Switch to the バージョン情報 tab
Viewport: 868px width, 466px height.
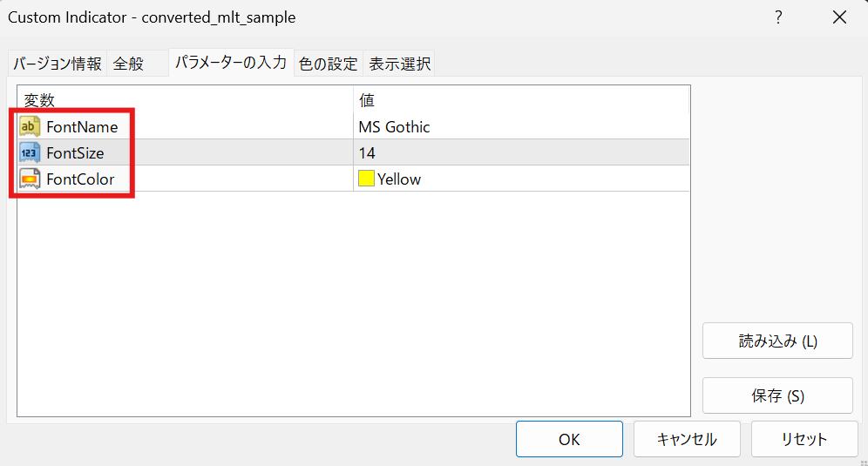pyautogui.click(x=57, y=64)
